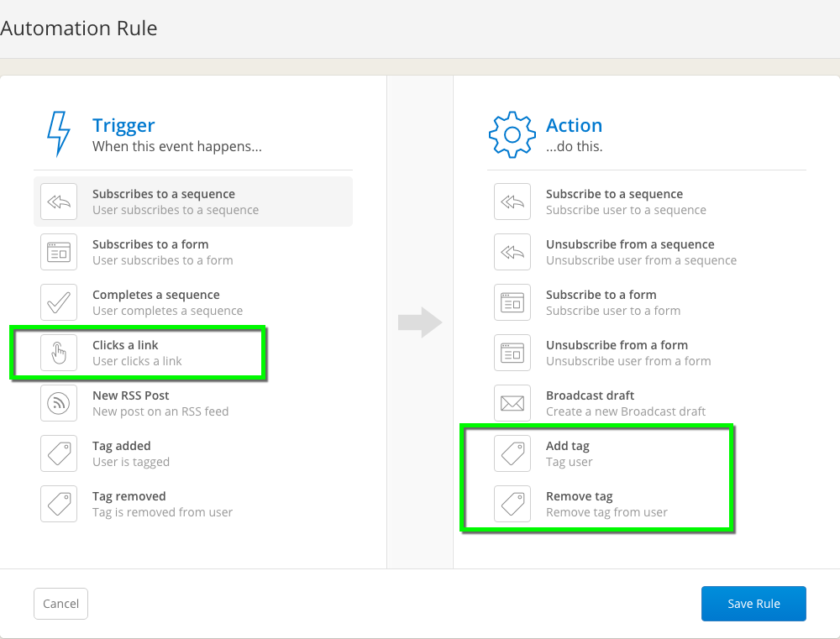Image resolution: width=840 pixels, height=639 pixels.
Task: Select 'Add tag' action label
Action: tap(567, 446)
